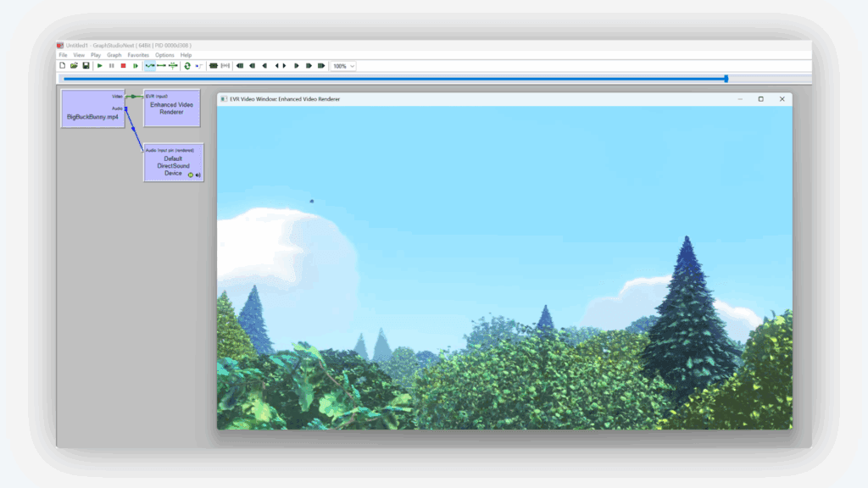Open an existing graph file
The image size is (868, 488).
click(x=73, y=64)
